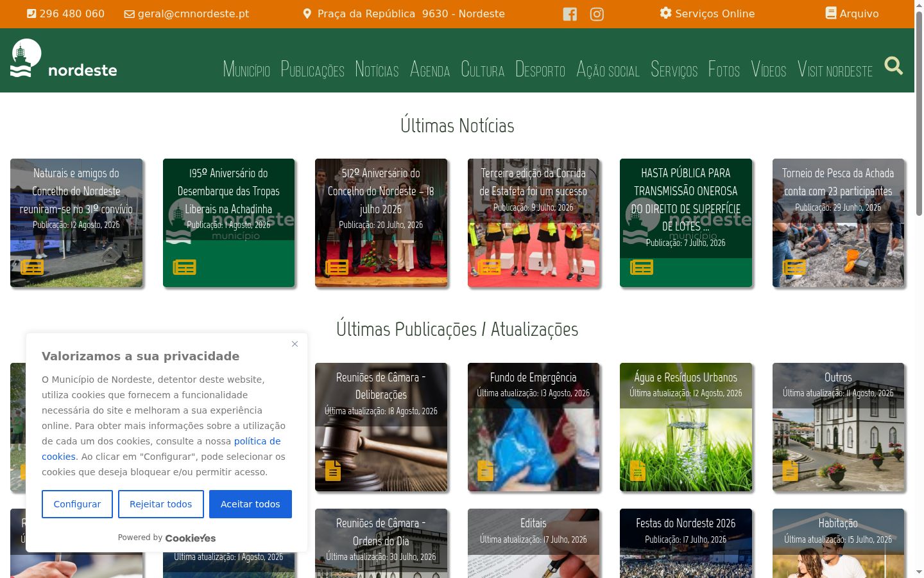
Task: Click the page vertical scrollbar thumb
Action: point(919,112)
